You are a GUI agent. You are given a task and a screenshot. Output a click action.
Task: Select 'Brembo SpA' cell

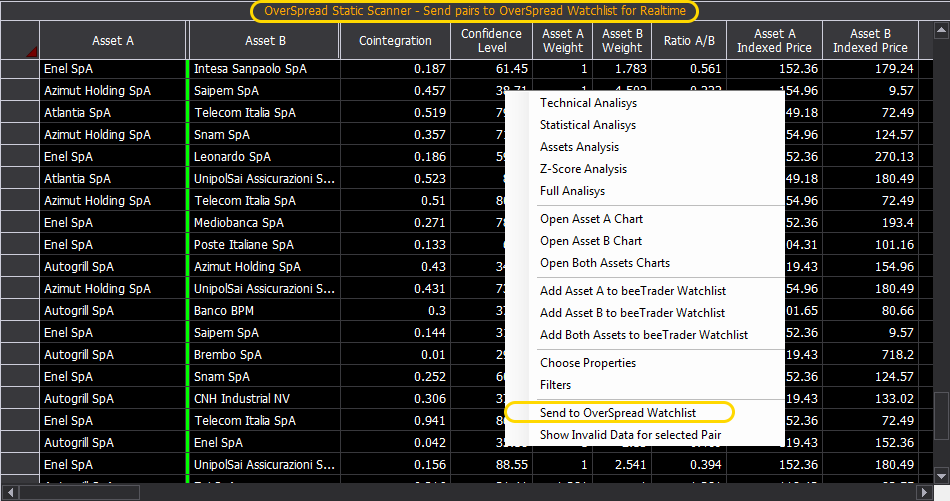264,355
